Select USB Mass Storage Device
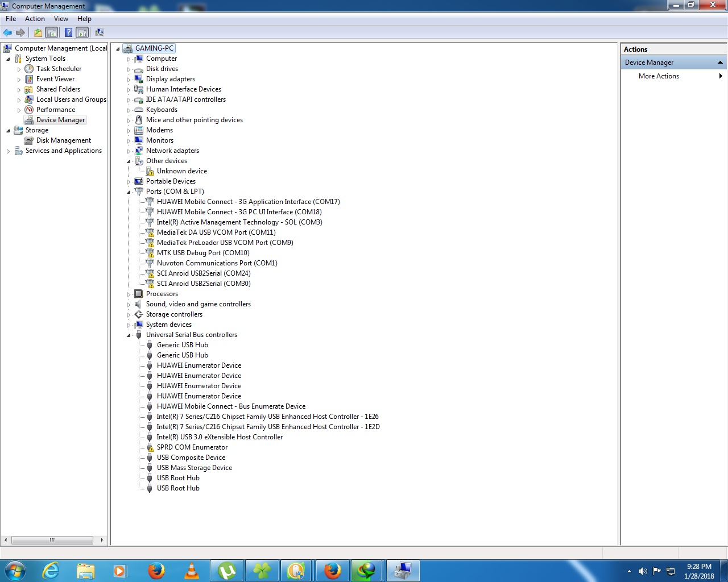Screen dimensions: 728x582 click(195, 468)
